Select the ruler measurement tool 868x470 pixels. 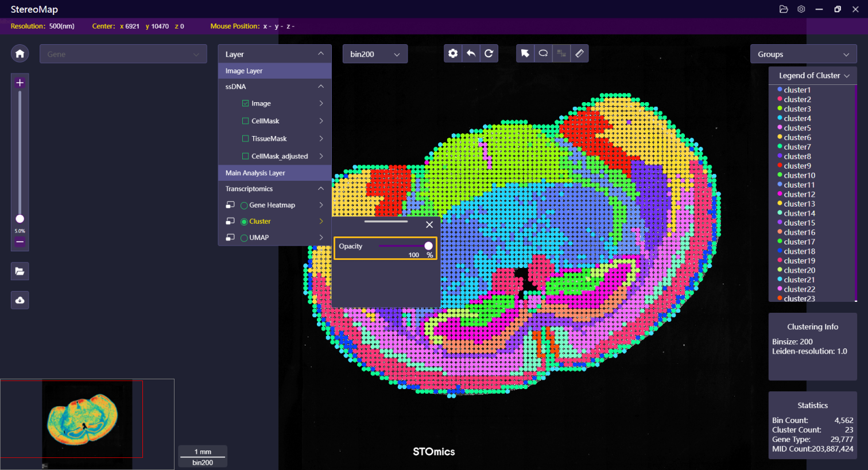coord(579,53)
